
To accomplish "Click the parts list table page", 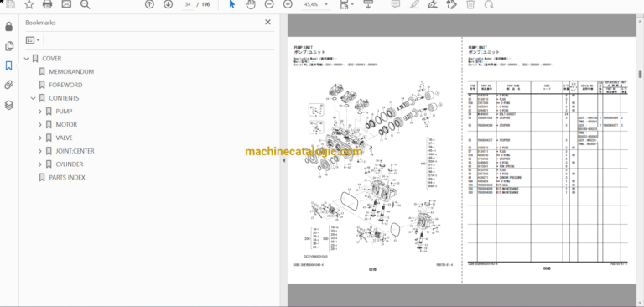I will point(548,160).
